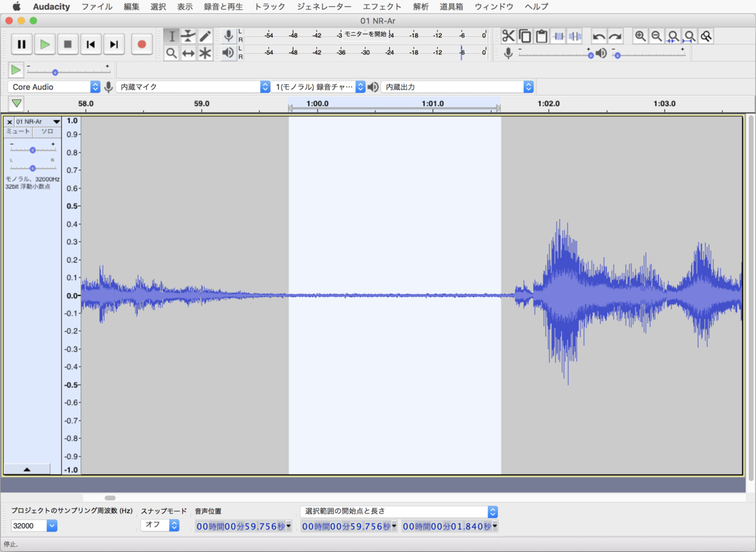This screenshot has height=552, width=756.
Task: Zoom in with the plus magnifier
Action: pos(641,37)
